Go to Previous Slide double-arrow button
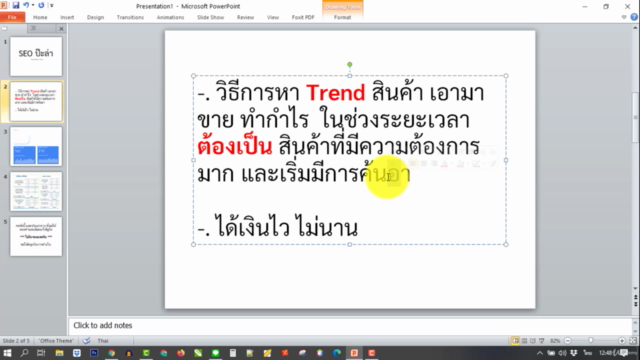 [x=636, y=298]
